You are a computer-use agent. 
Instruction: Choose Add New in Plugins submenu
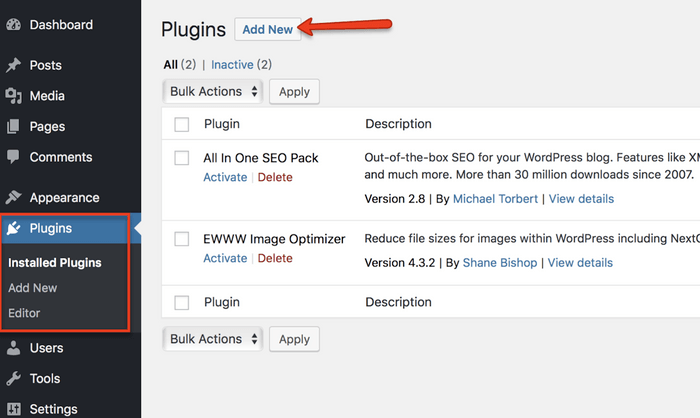[33, 288]
